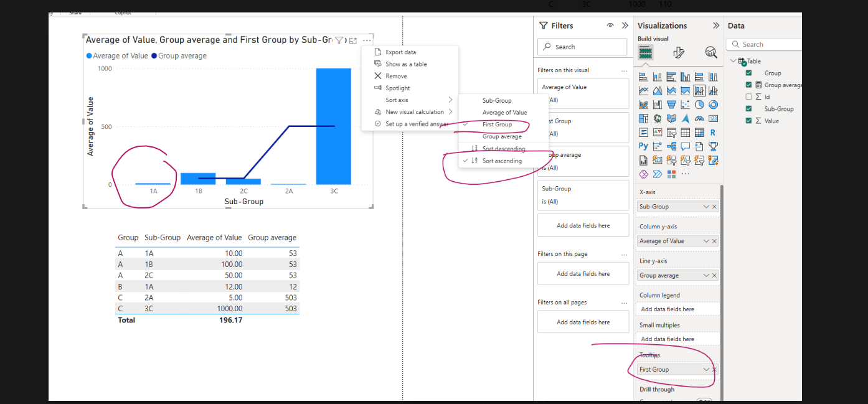This screenshot has height=404, width=868.
Task: Click the Sub-Group filter card
Action: (x=583, y=195)
